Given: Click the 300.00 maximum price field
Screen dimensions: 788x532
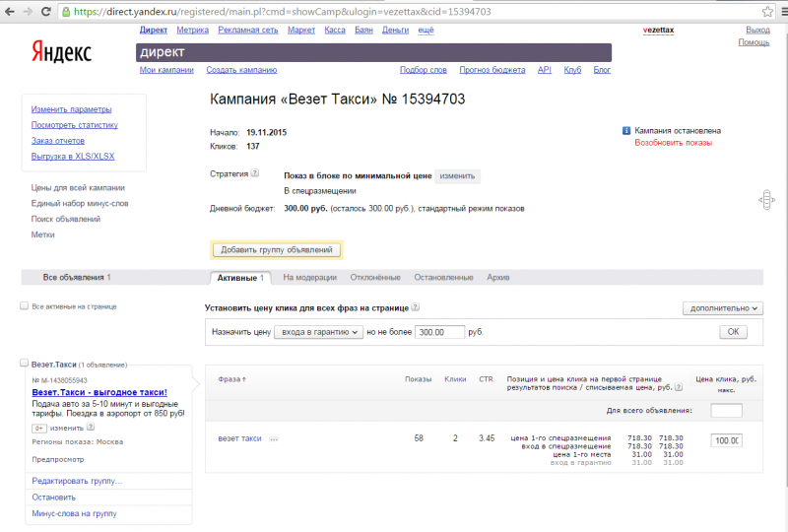Looking at the screenshot, I should point(439,332).
